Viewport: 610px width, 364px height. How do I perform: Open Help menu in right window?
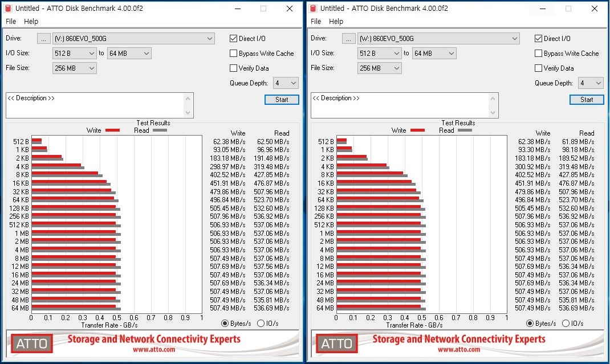click(336, 22)
